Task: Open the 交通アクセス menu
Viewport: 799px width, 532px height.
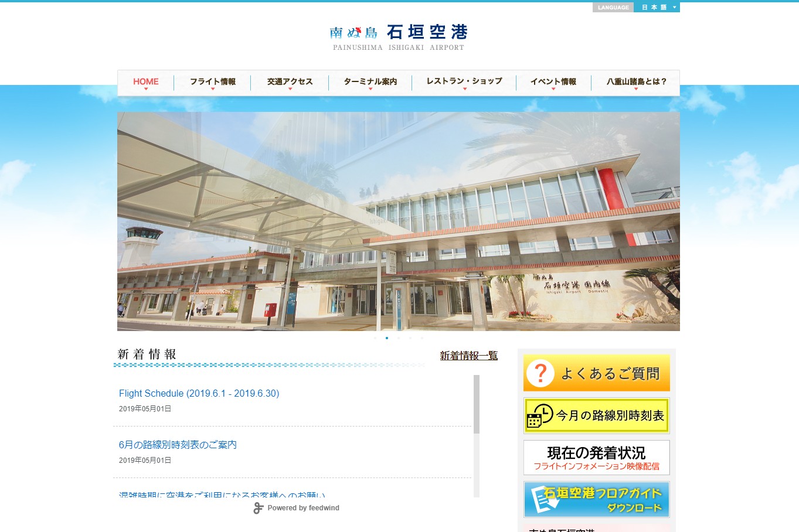Action: pyautogui.click(x=290, y=82)
